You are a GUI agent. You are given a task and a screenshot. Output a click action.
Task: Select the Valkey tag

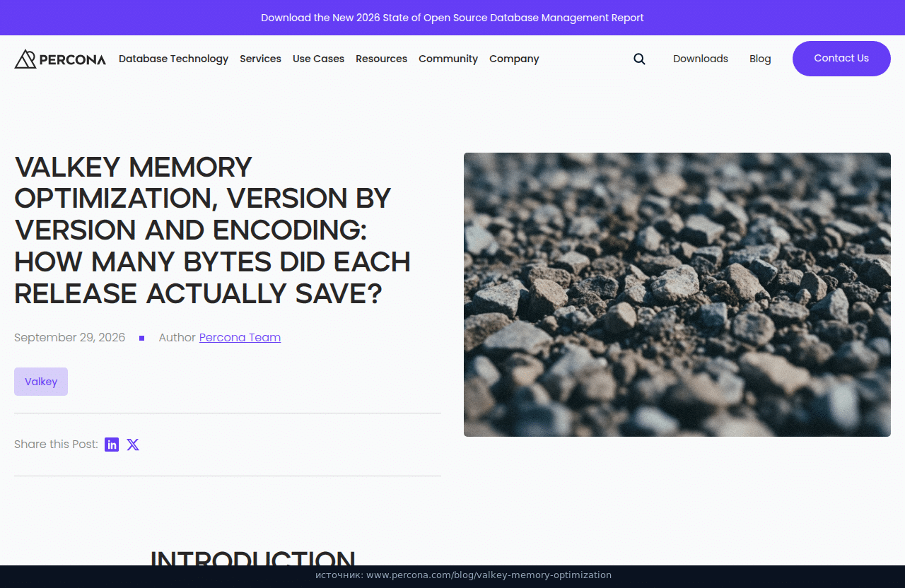click(41, 382)
